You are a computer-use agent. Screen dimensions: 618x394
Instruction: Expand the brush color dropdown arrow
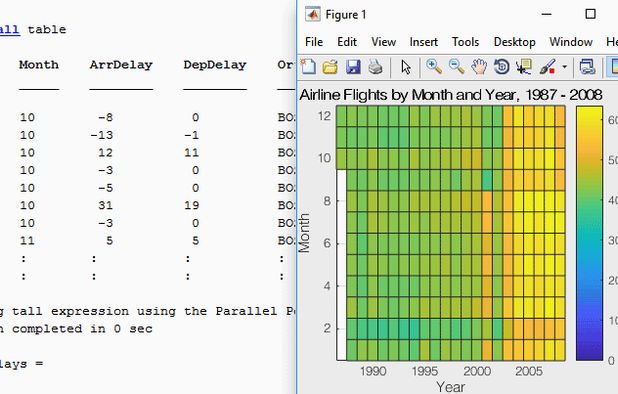[564, 67]
